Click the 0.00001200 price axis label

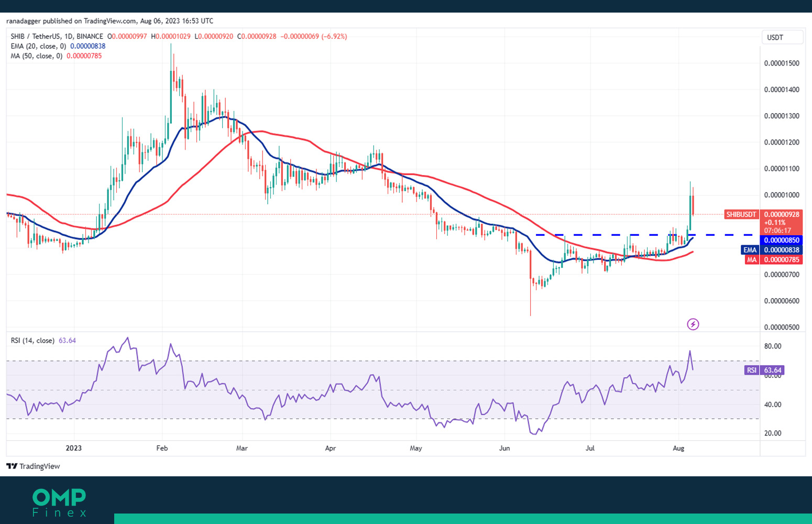782,143
